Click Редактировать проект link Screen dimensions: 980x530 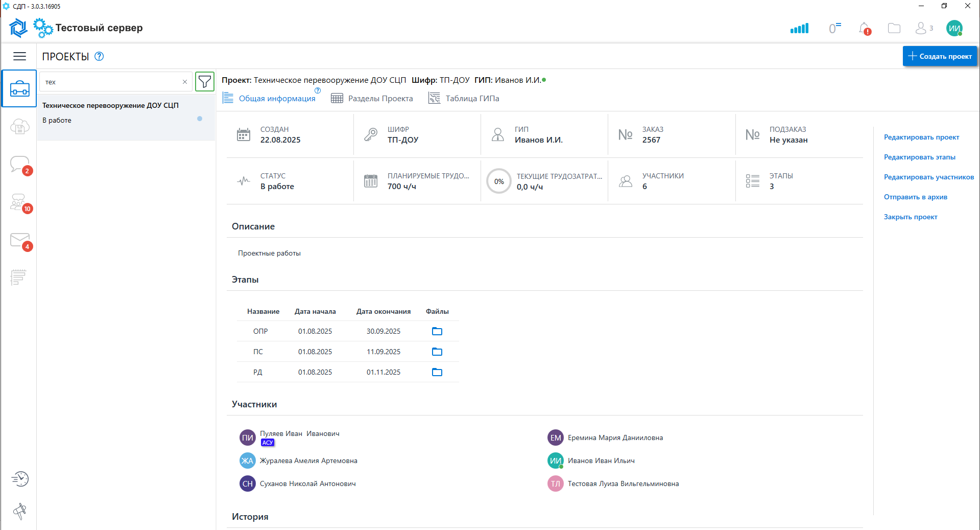coord(921,137)
